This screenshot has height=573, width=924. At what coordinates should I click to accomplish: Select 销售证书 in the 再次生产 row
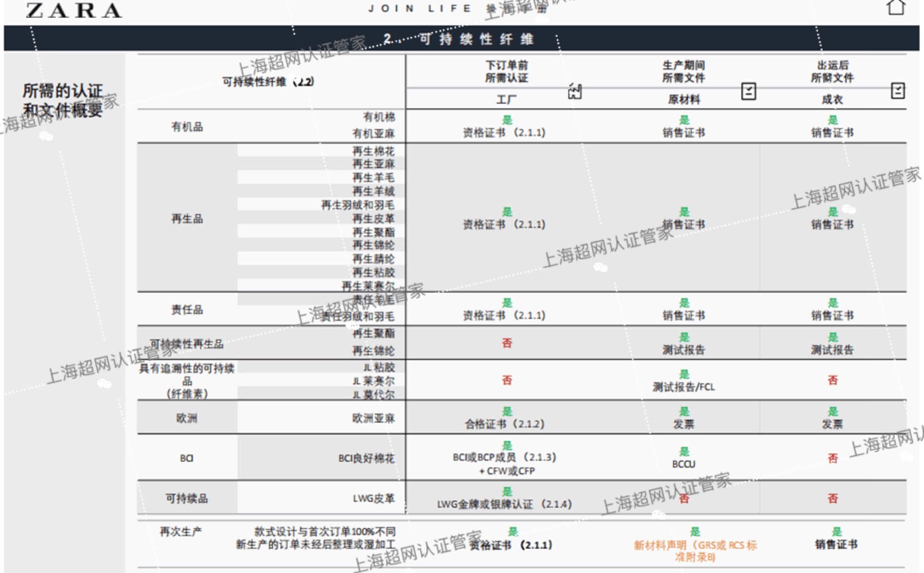[x=836, y=545]
